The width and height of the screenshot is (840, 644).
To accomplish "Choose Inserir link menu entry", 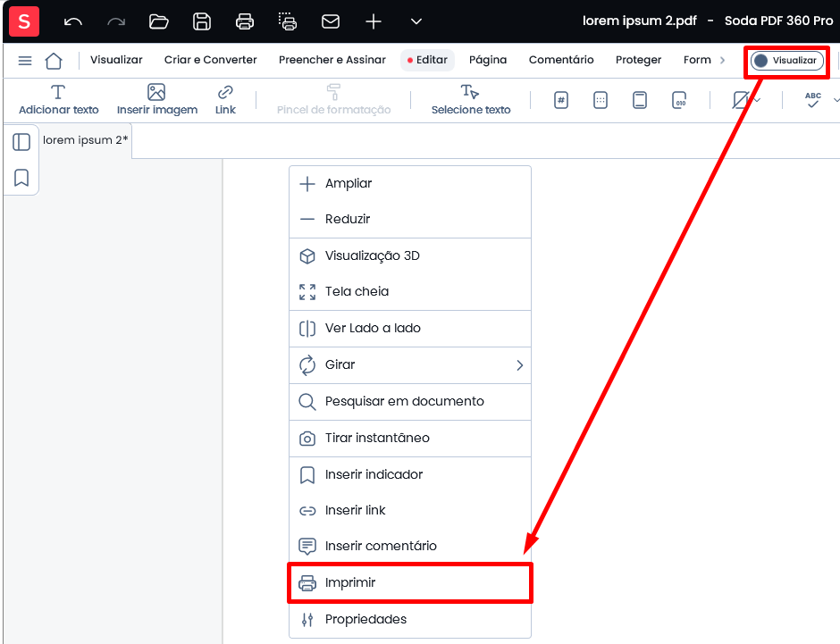I will [x=410, y=510].
